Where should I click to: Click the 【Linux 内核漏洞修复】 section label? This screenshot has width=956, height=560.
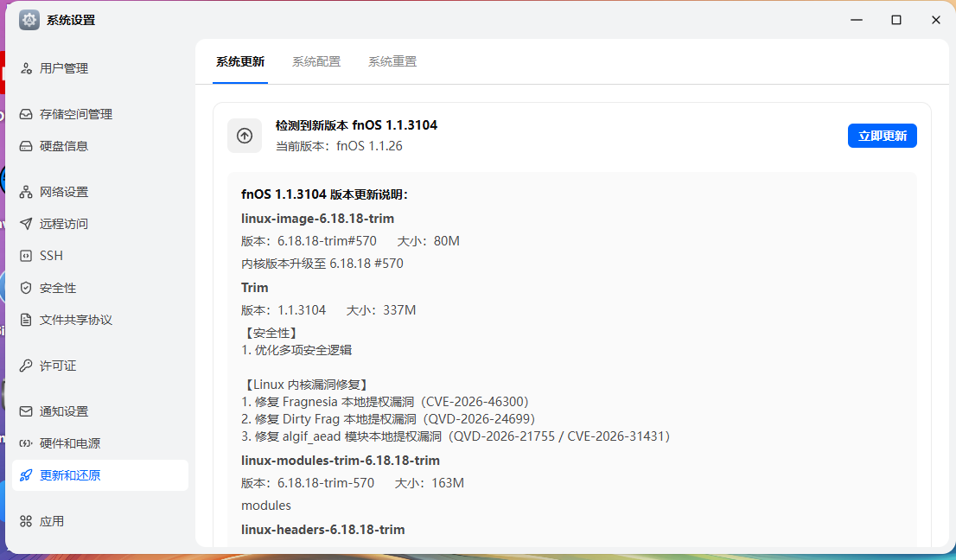click(306, 385)
